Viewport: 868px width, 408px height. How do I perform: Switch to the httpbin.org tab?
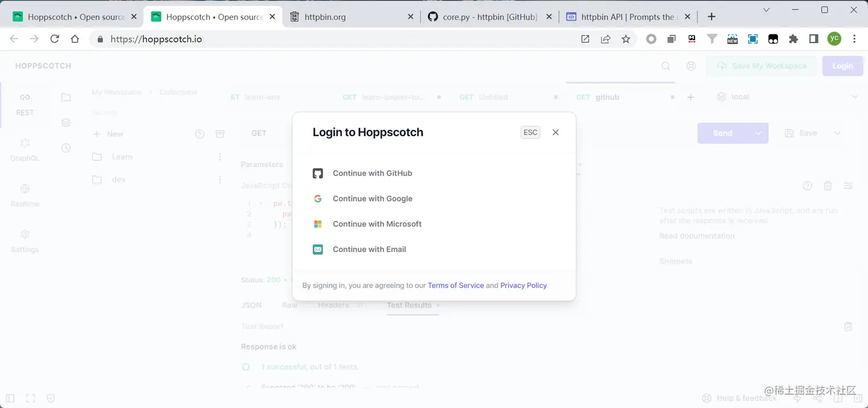click(350, 17)
